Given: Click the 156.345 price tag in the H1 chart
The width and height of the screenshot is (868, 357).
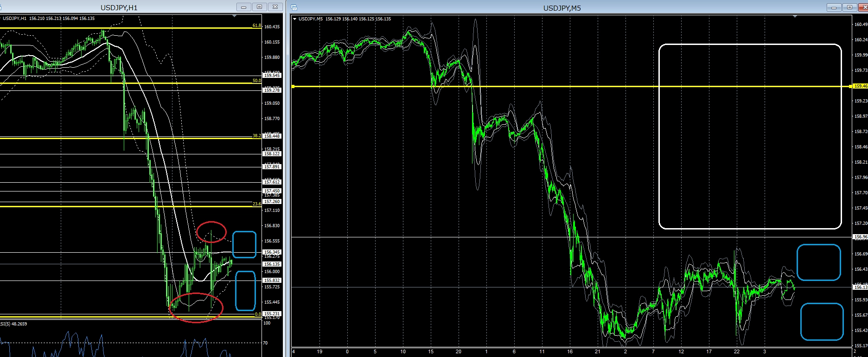Looking at the screenshot, I should point(272,252).
